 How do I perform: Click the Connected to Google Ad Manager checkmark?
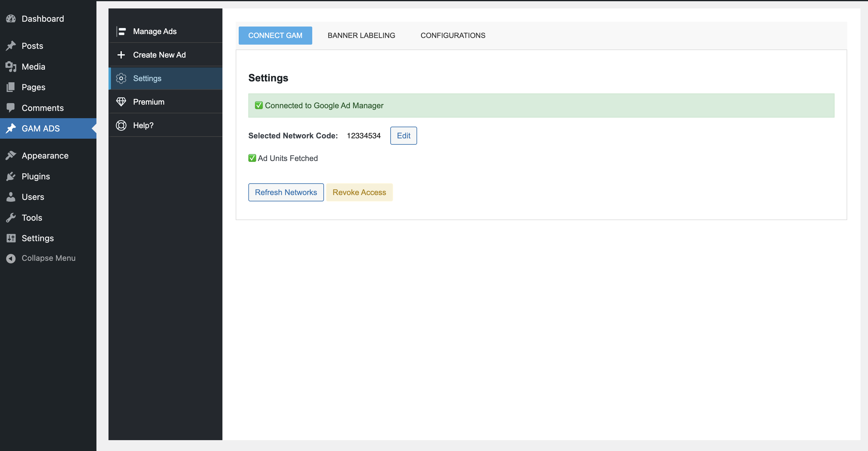pyautogui.click(x=259, y=105)
